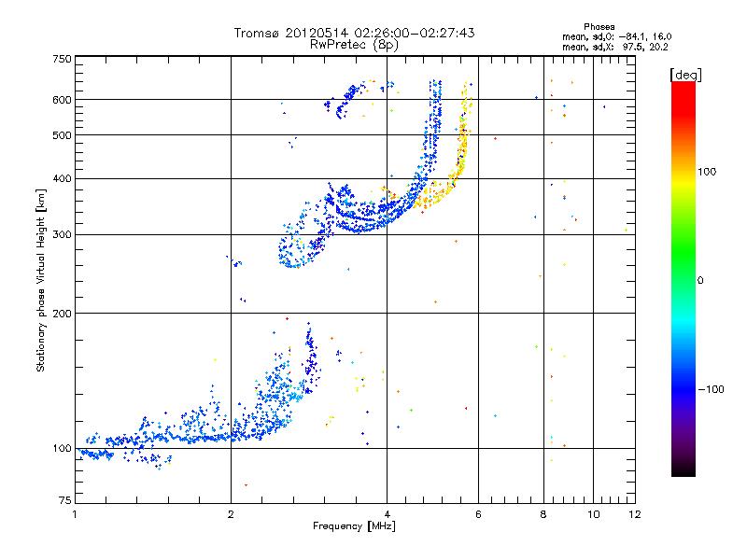This screenshot has height=560, width=747.
Task: Click the '75' y-axis tick label
Action: [x=65, y=500]
